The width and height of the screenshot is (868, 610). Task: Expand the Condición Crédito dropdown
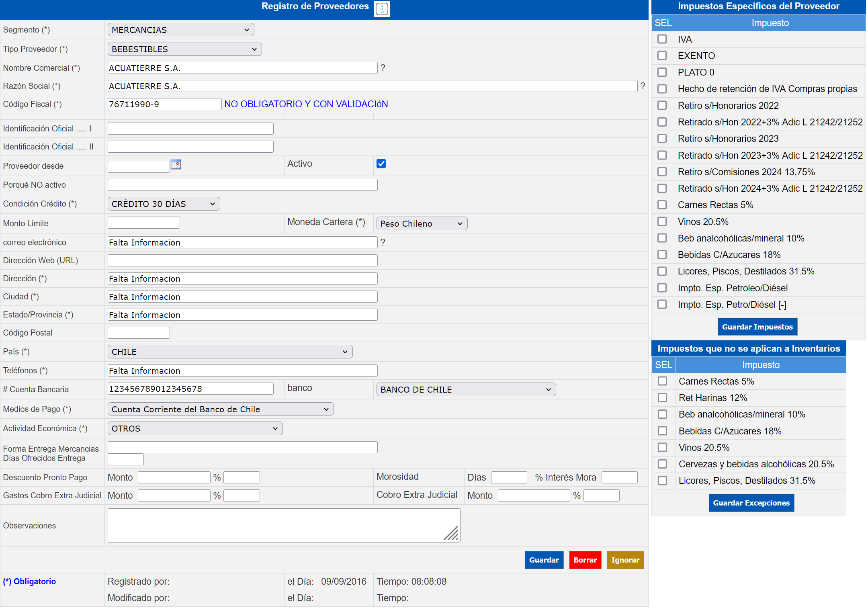tap(164, 204)
